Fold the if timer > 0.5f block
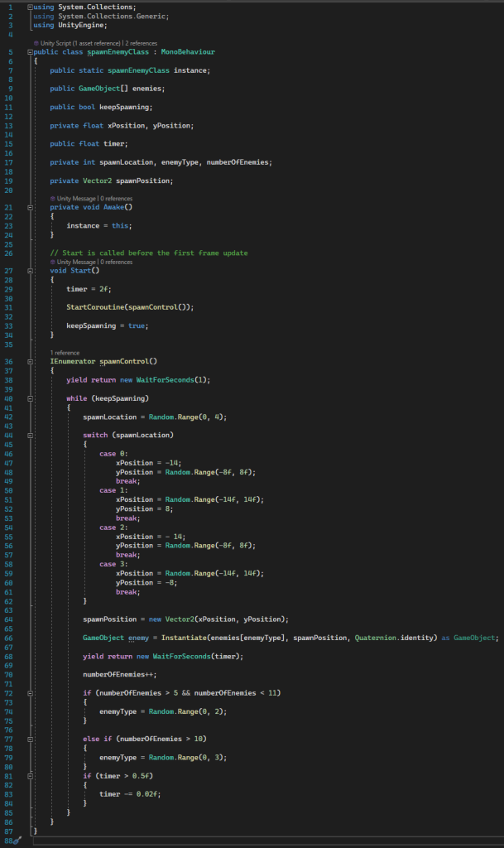This screenshot has width=504, height=848. [30, 775]
